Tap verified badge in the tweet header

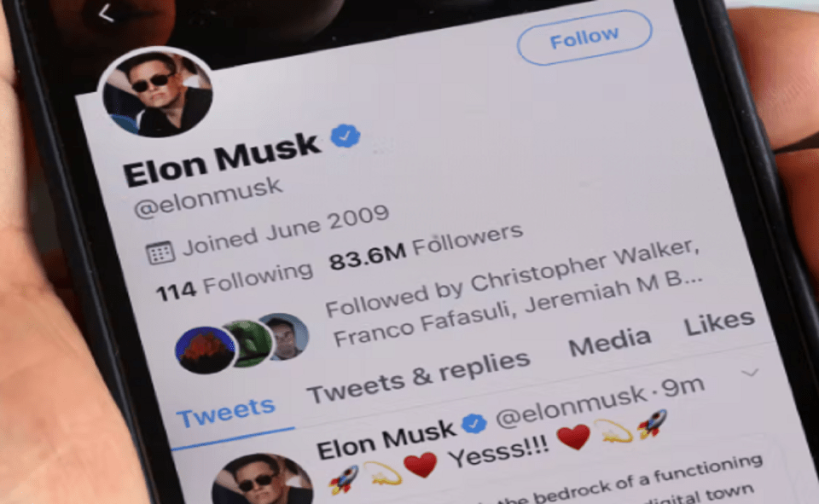474,423
